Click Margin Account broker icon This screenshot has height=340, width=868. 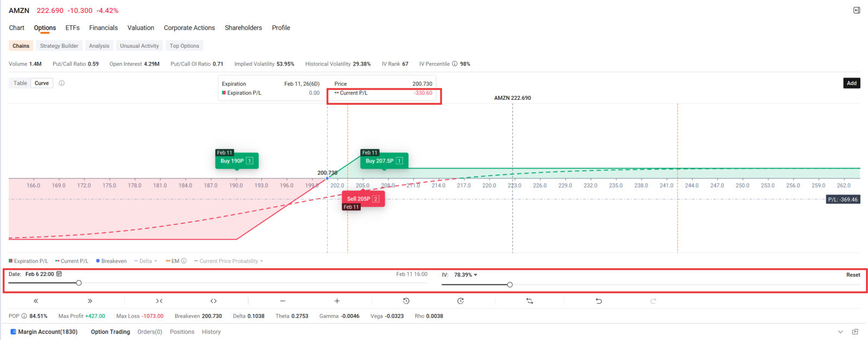(13, 332)
